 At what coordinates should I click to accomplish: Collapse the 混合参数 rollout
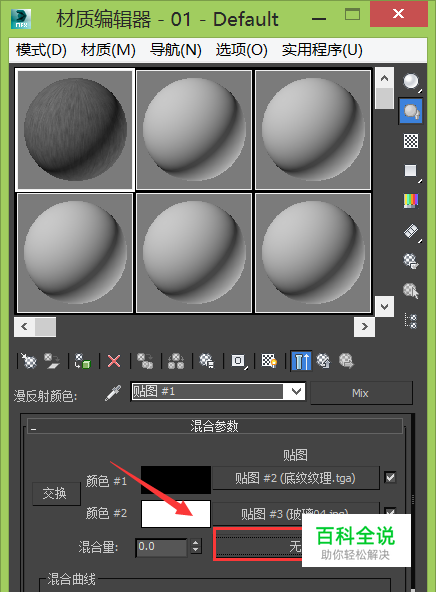coord(214,427)
